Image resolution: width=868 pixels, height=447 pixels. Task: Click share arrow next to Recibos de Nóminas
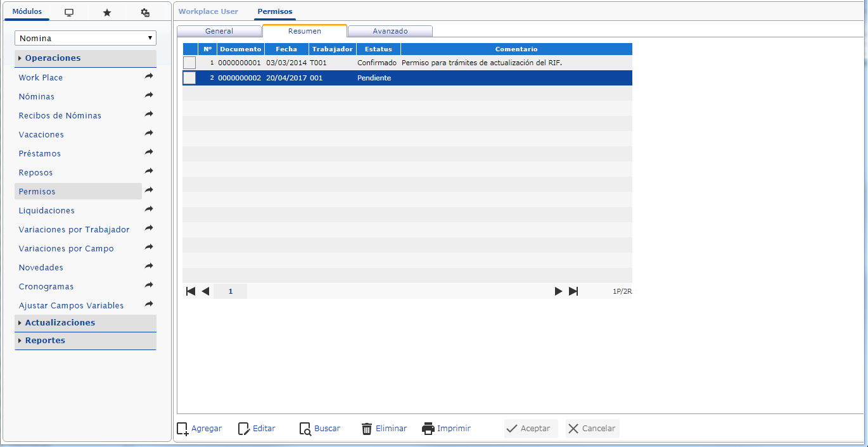coord(149,115)
